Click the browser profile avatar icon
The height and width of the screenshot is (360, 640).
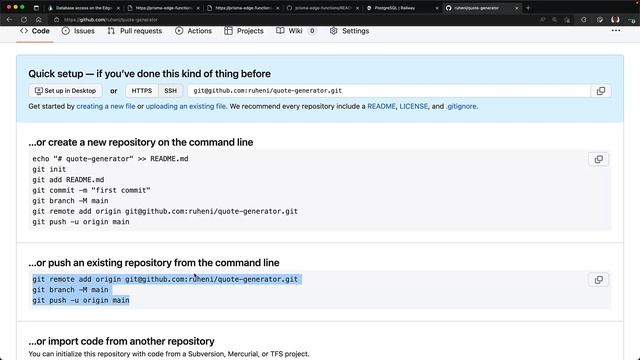click(615, 20)
